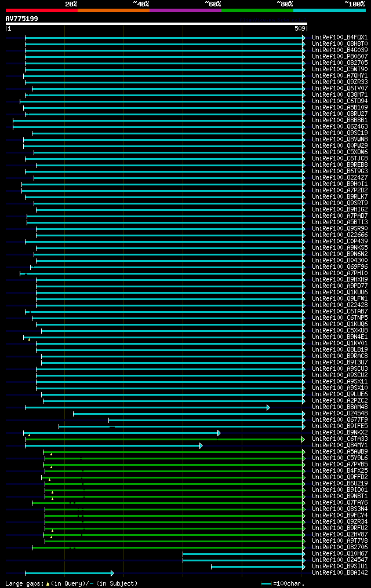Open UniRef100_Q69F96 label
This screenshot has height=588, width=371.
coord(340,267)
